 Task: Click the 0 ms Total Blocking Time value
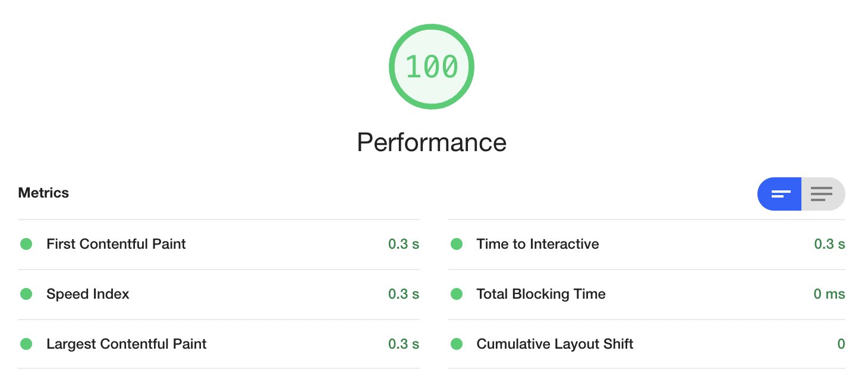(829, 294)
